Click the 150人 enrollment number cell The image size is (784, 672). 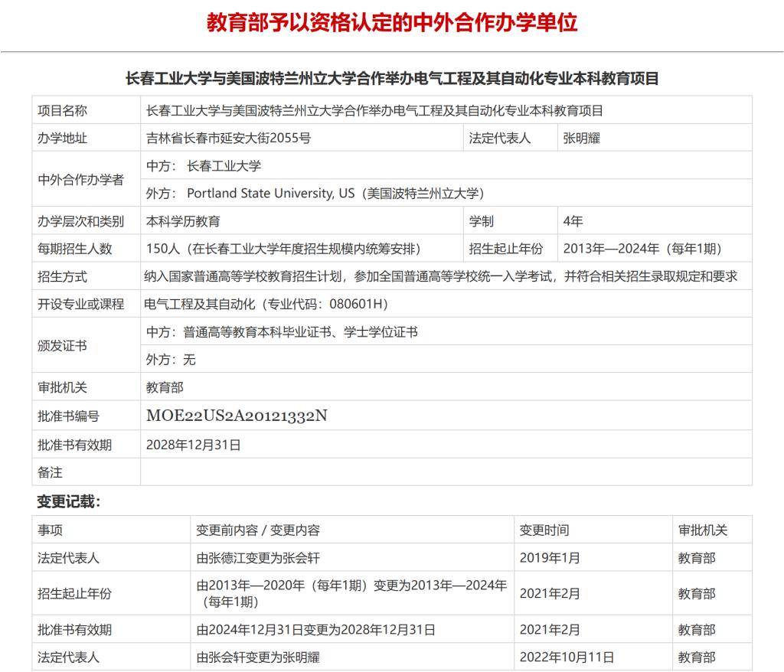point(283,249)
